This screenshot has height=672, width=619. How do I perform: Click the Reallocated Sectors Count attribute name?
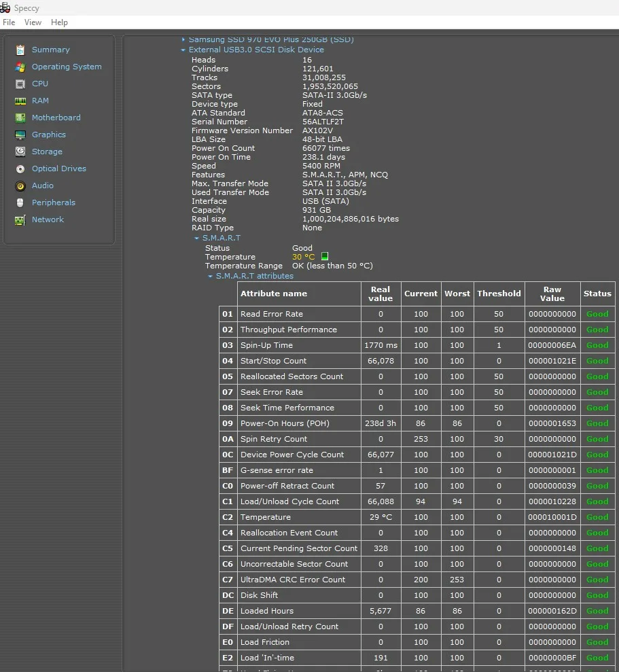(292, 376)
